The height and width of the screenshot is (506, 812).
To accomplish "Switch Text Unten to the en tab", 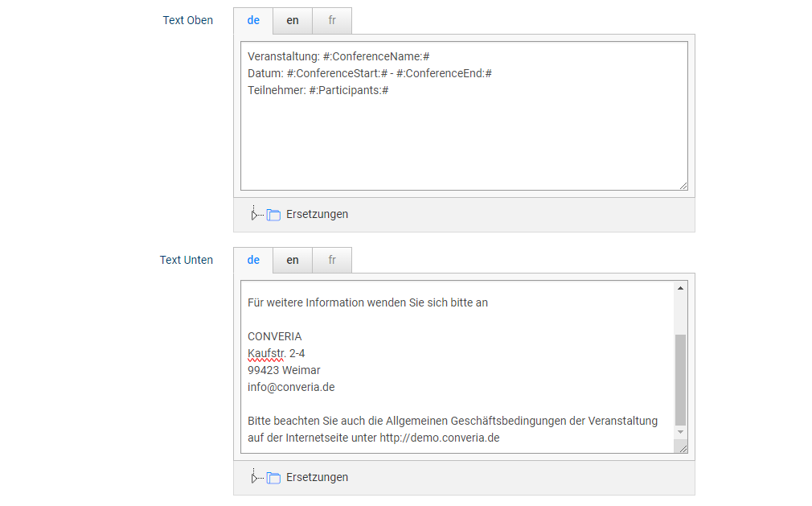I will coord(293,260).
